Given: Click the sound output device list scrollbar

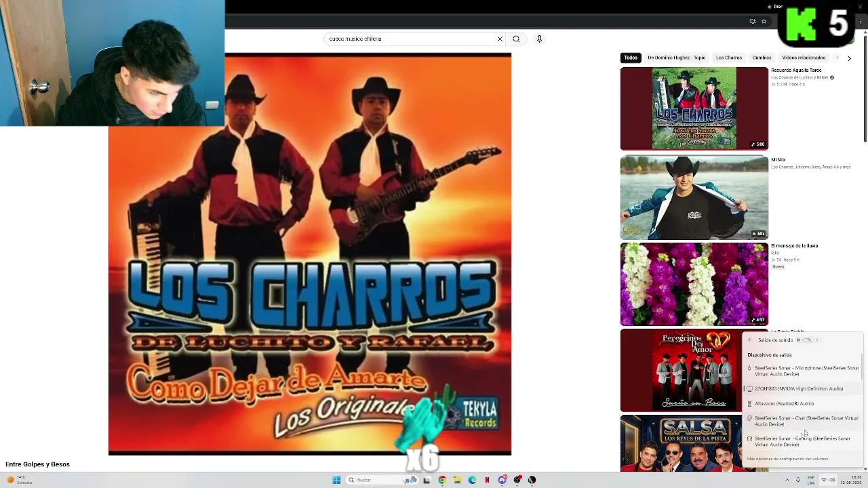Looking at the screenshot, I should tap(863, 366).
